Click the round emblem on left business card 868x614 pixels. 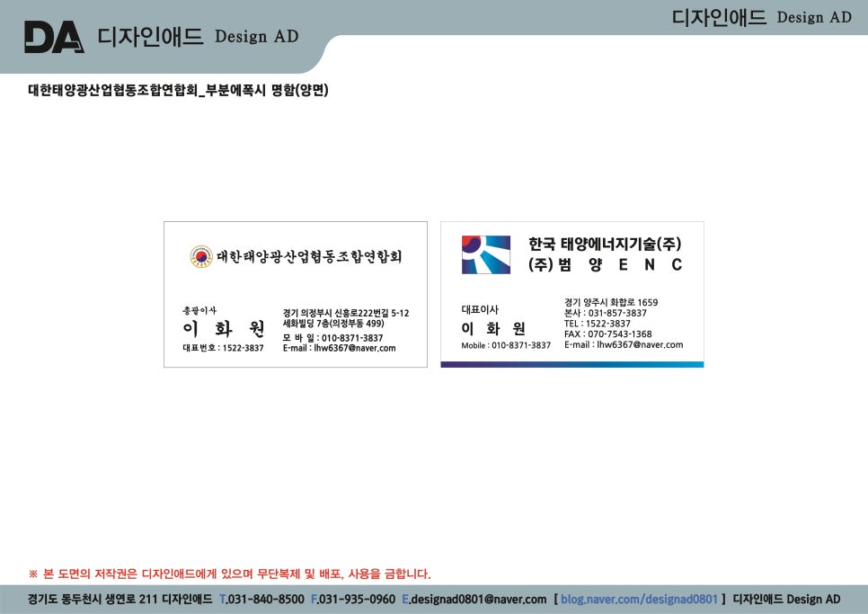pyautogui.click(x=201, y=256)
